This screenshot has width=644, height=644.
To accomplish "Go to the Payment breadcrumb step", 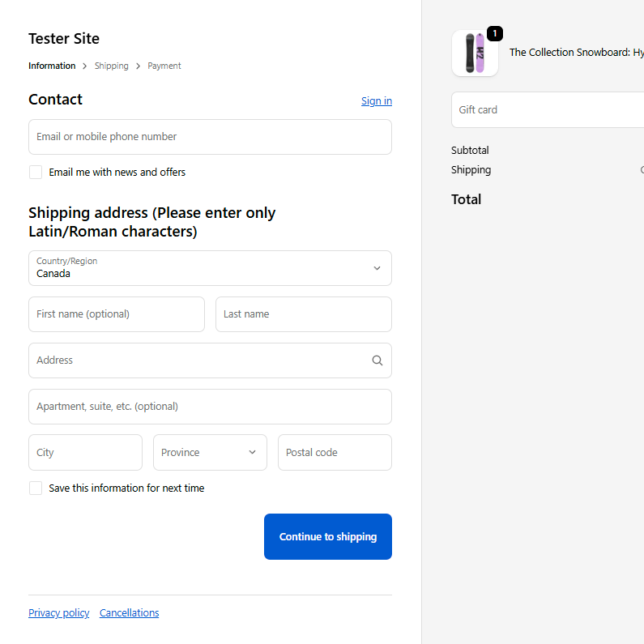I will click(164, 66).
